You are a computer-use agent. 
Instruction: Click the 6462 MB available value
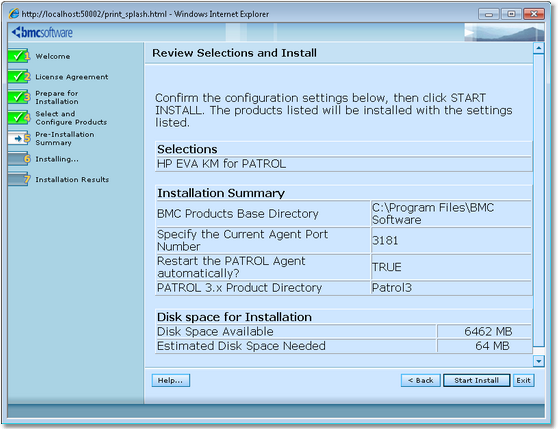(488, 331)
